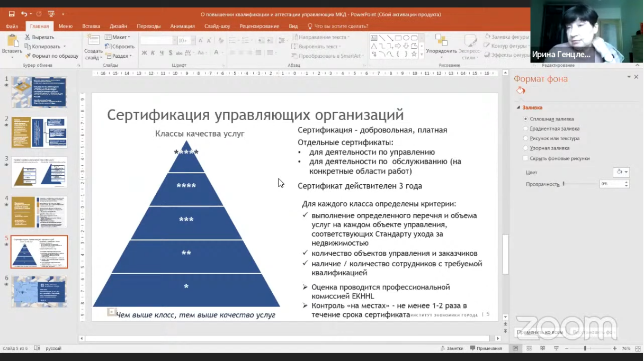Open the Формат фона pane options arrow
This screenshot has height=361, width=644.
click(x=629, y=77)
